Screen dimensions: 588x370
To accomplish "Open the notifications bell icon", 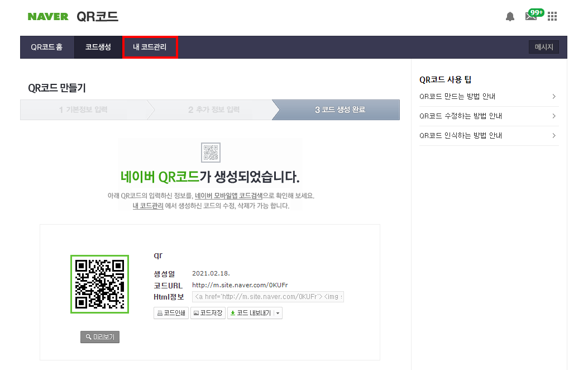I will coord(510,17).
